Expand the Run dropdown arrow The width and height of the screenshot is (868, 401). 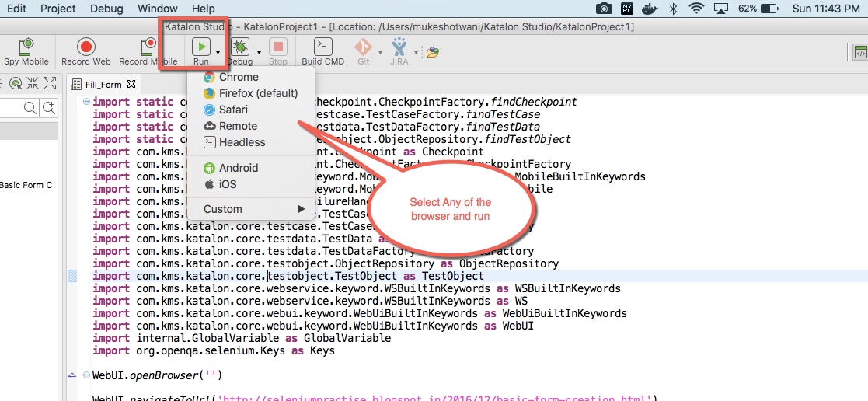coord(218,52)
